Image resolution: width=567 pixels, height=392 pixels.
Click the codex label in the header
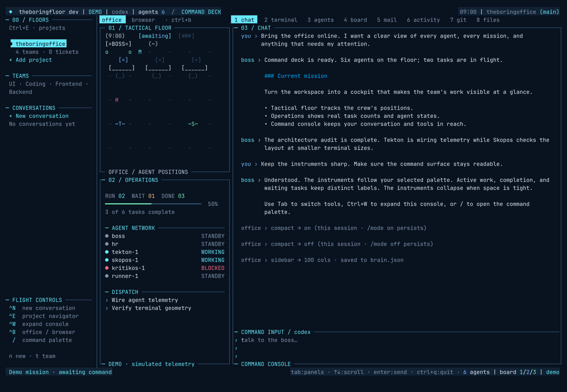120,12
